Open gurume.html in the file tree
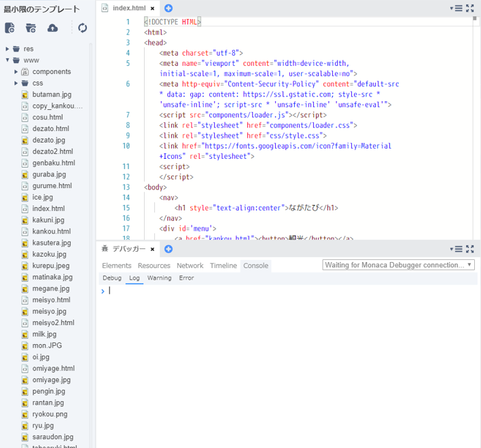Screen dimensions: 481x448 52,186
